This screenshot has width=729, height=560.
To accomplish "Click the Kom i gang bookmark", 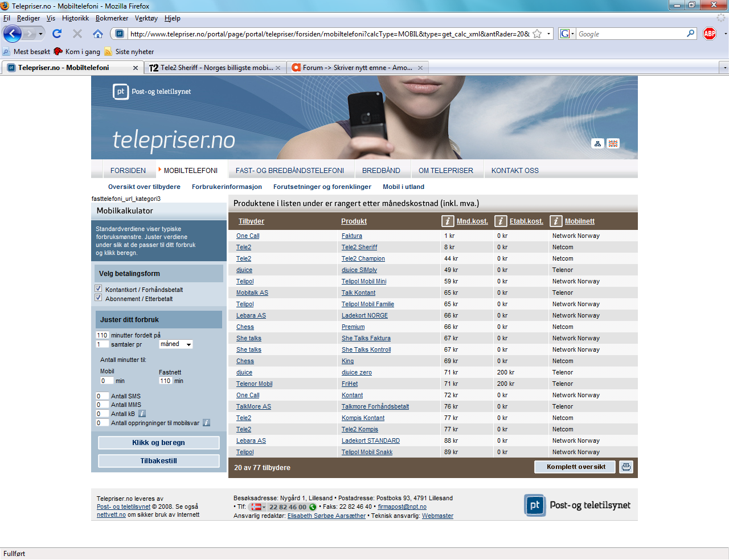I will (77, 52).
